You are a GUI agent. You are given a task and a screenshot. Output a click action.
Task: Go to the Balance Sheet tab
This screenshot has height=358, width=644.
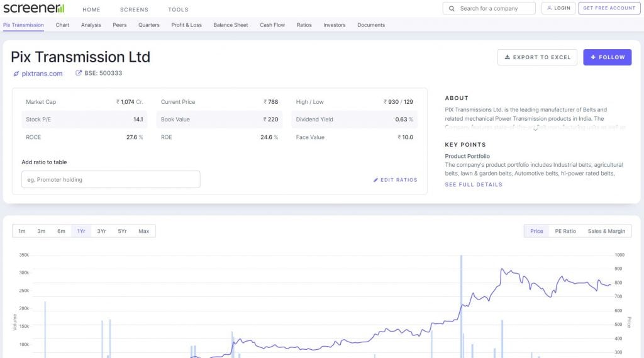click(x=230, y=25)
